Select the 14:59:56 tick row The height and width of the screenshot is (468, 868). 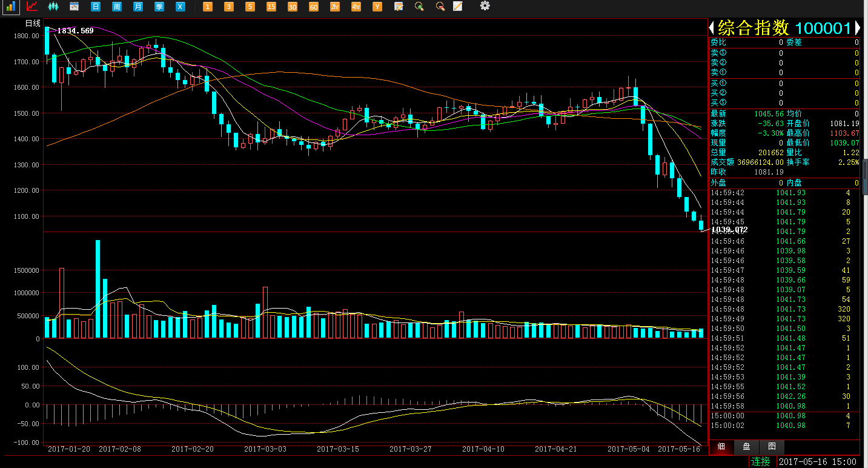tap(784, 396)
